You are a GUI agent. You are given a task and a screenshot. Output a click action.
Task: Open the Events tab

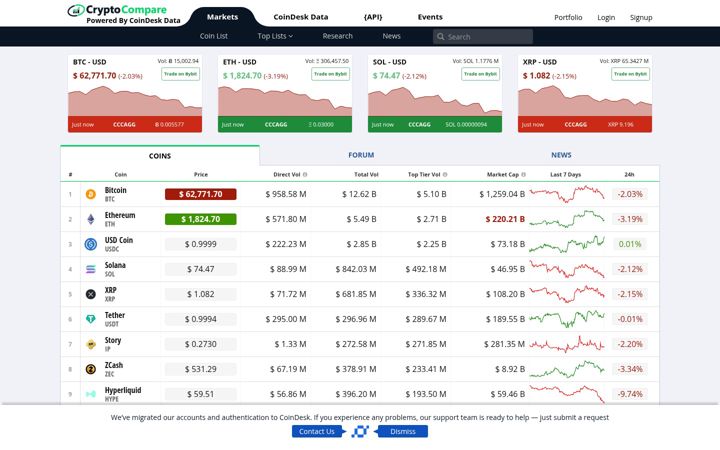(430, 17)
